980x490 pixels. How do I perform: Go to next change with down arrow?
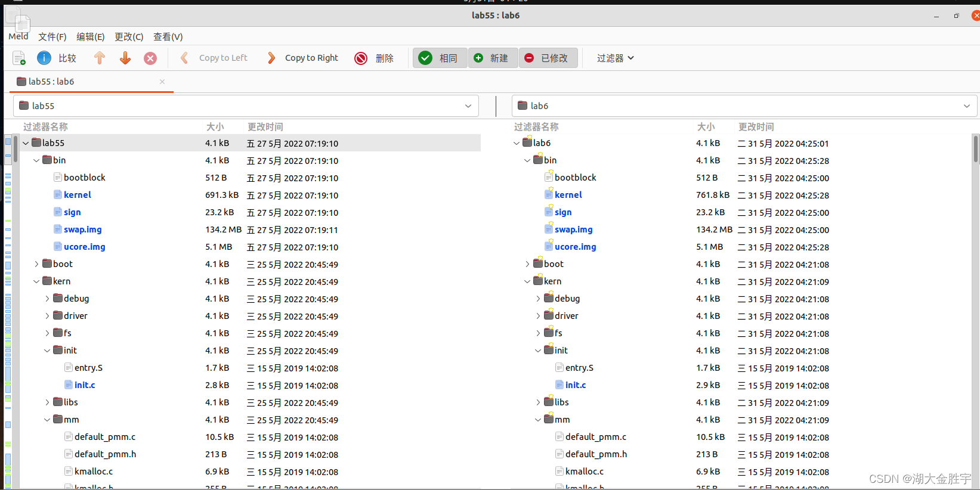125,58
